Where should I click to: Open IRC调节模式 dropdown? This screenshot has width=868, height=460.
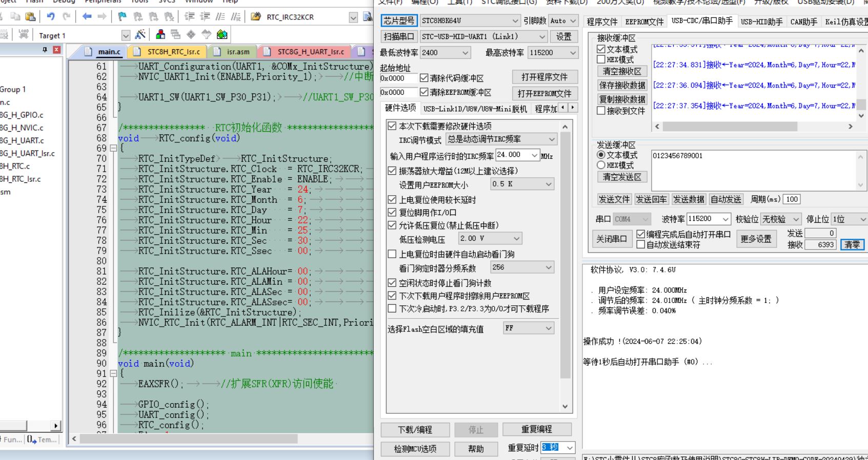[x=501, y=139]
